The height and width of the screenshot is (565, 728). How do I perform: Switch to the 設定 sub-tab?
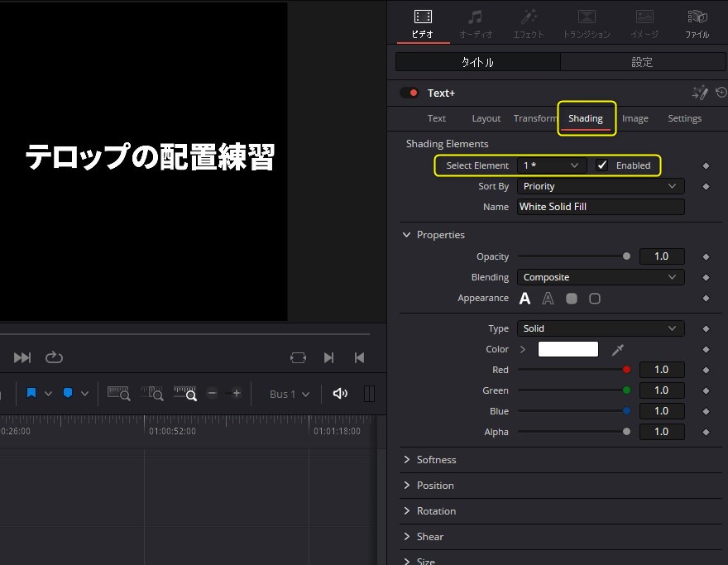[643, 62]
